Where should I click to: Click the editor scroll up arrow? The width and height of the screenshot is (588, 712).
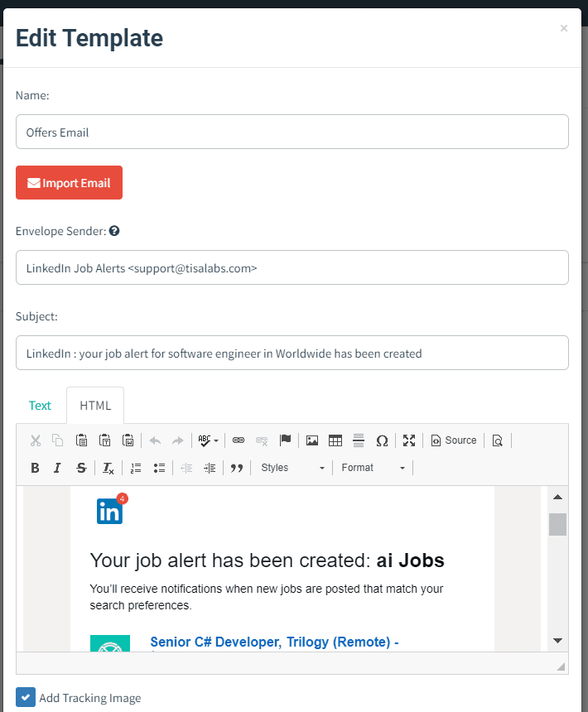pyautogui.click(x=557, y=497)
